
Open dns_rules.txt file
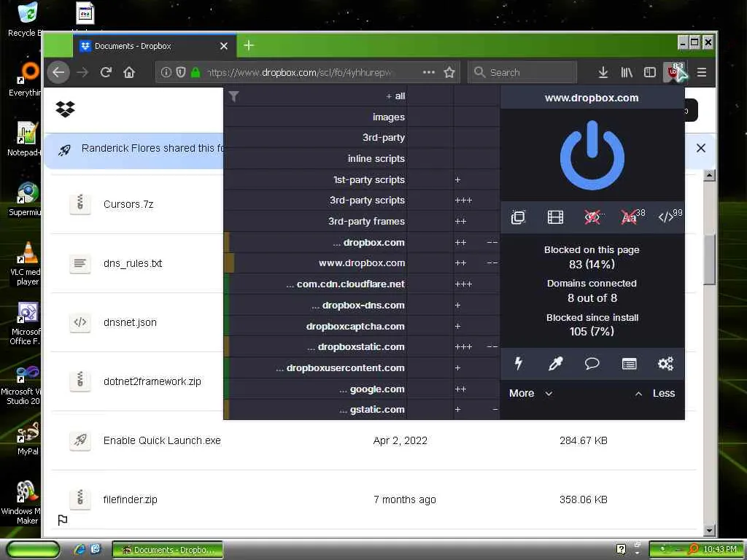(133, 263)
